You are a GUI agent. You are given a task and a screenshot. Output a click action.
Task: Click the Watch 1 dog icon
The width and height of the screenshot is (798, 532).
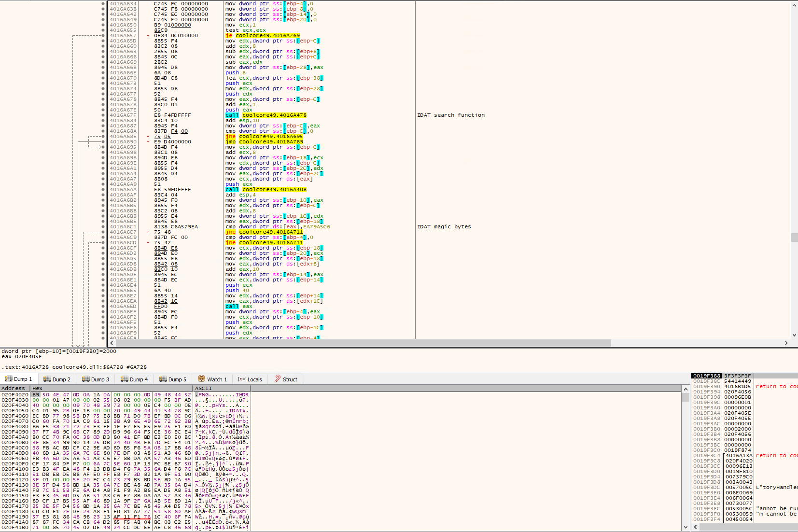coord(201,379)
